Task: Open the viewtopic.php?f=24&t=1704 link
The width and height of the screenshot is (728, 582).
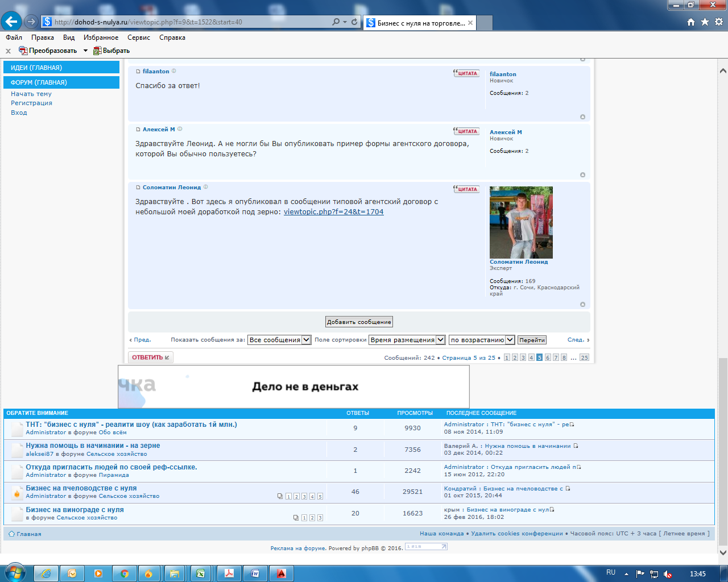Action: 333,212
